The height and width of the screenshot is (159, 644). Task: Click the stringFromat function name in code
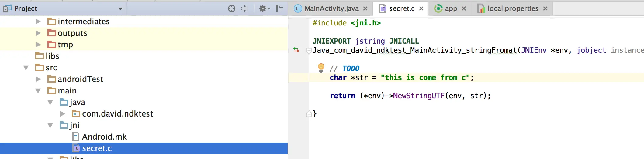tap(492, 50)
